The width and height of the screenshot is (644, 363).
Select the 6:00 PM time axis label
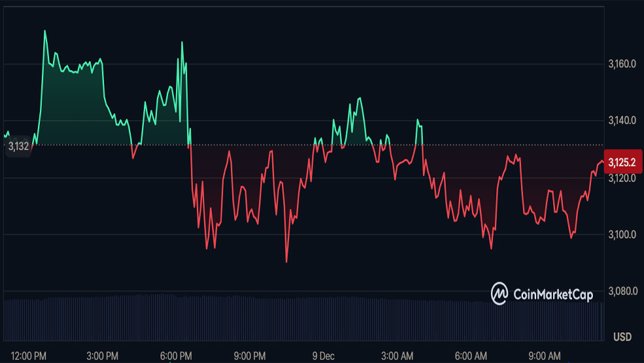[176, 356]
